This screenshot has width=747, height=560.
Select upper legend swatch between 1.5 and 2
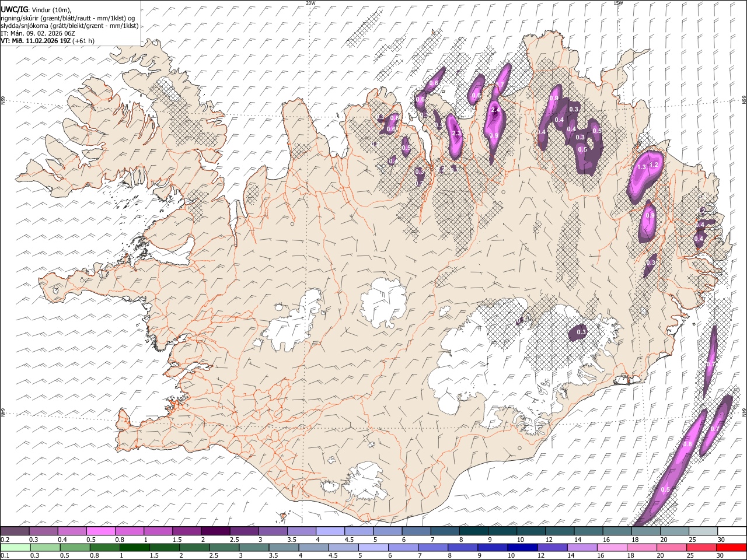(187, 531)
